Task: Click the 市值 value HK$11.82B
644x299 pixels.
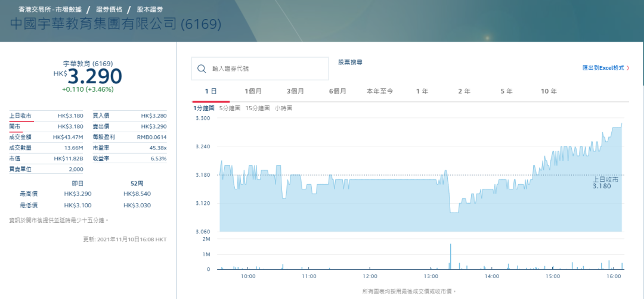Action: [69, 158]
